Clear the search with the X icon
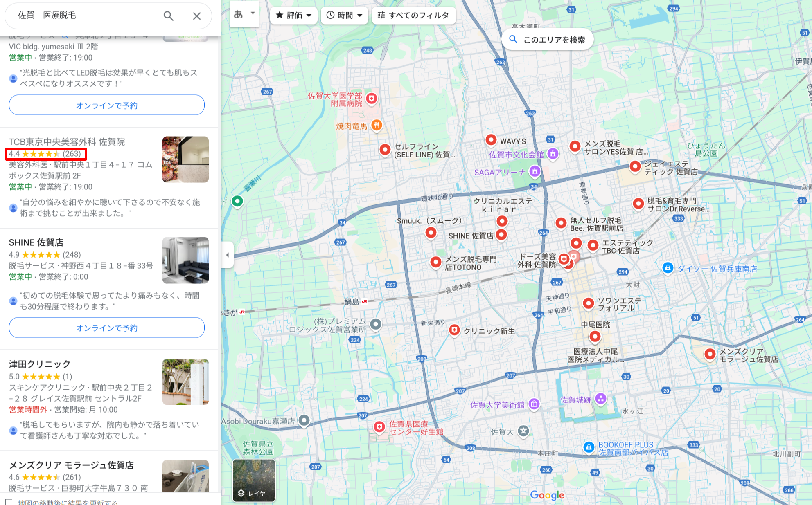This screenshot has width=812, height=505. [197, 16]
